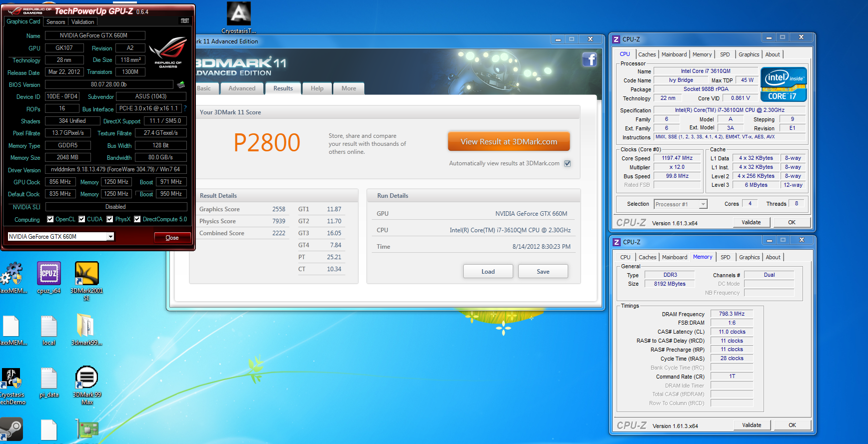
Task: Click the run Time value 8/14/2012 8:30:23 PM
Action: (x=541, y=247)
